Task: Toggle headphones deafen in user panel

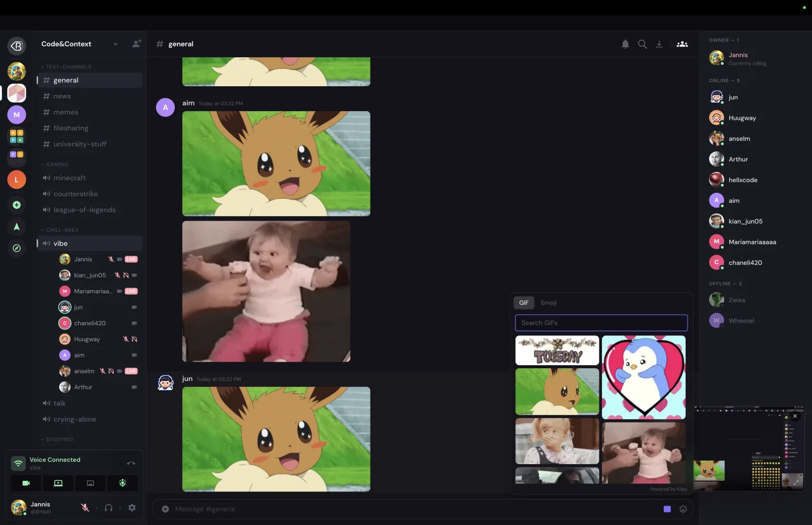Action: click(x=109, y=508)
